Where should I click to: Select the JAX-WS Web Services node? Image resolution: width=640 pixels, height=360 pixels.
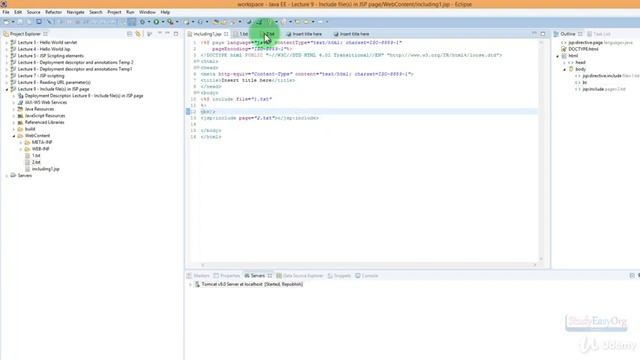(x=46, y=102)
